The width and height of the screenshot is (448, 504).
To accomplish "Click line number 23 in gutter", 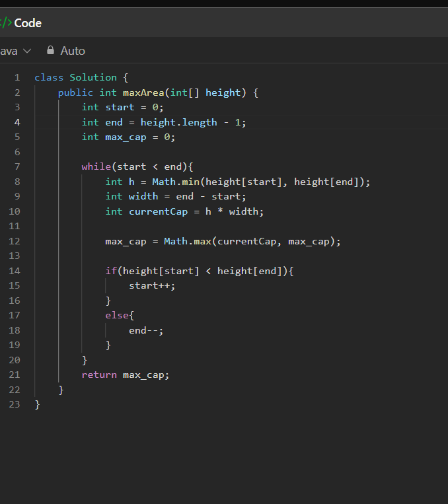I will pos(15,404).
